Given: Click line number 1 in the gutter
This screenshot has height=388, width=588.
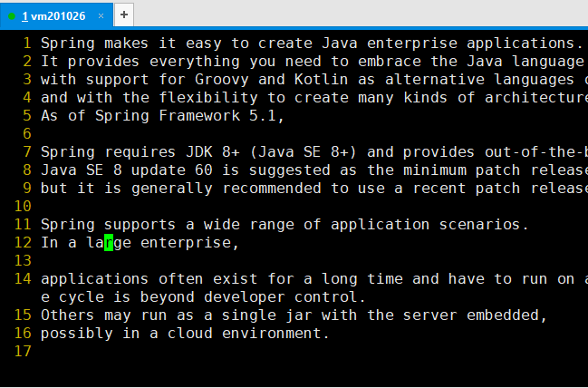Looking at the screenshot, I should tap(27, 44).
